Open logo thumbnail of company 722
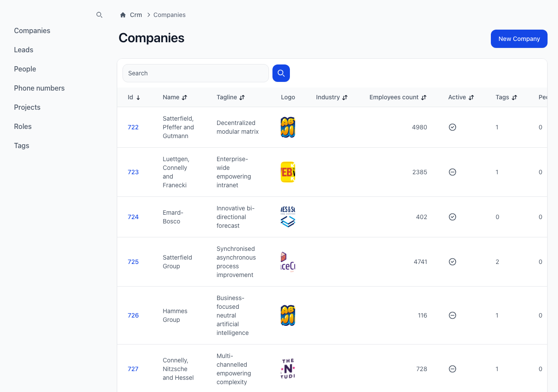558x392 pixels. 288,127
